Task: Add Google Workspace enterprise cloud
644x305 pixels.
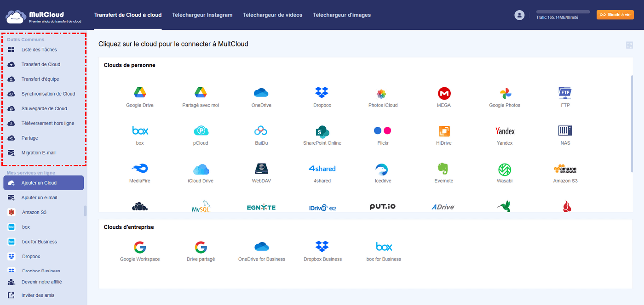Action: click(x=140, y=247)
